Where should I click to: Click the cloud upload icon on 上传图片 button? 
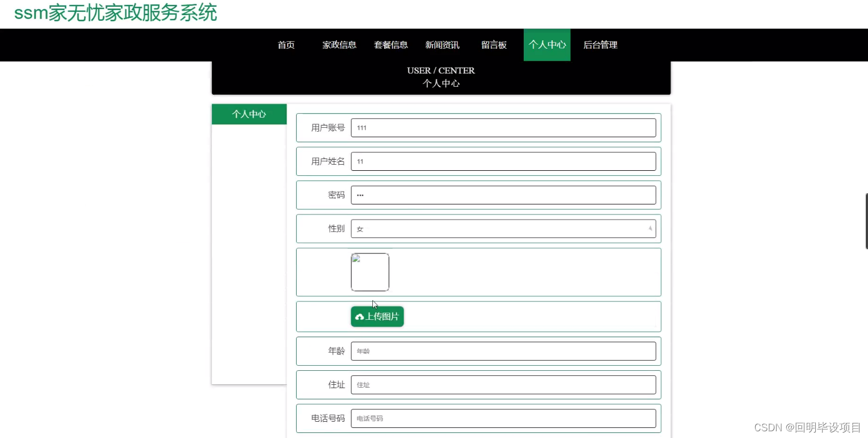359,316
